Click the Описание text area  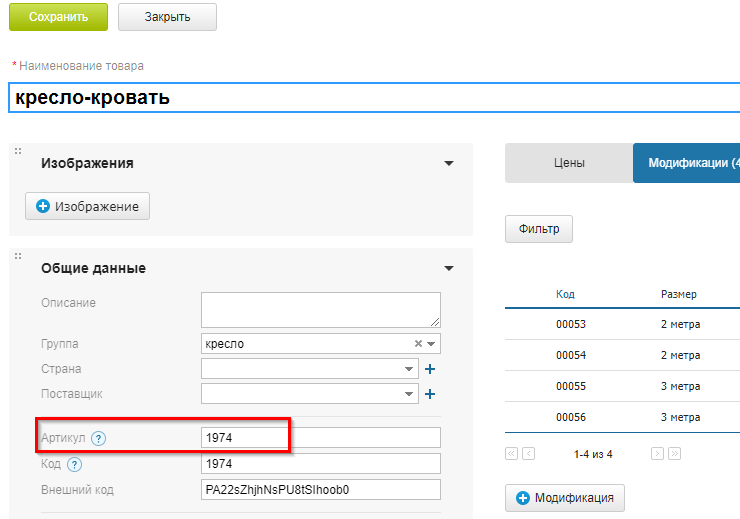point(320,309)
